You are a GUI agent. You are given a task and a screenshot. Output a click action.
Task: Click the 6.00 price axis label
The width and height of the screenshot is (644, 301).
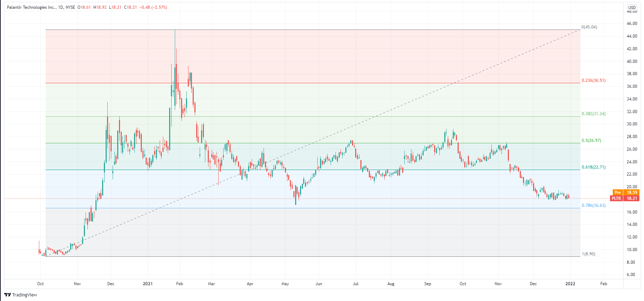click(x=631, y=275)
